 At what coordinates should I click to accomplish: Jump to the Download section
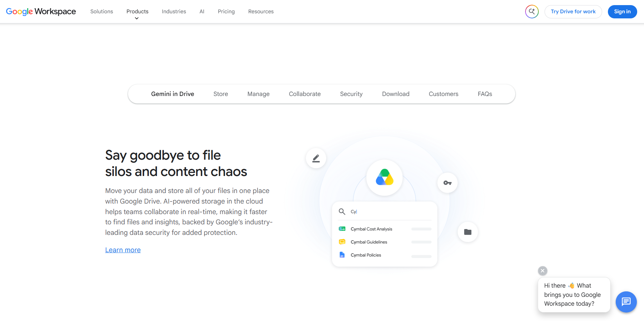click(396, 94)
